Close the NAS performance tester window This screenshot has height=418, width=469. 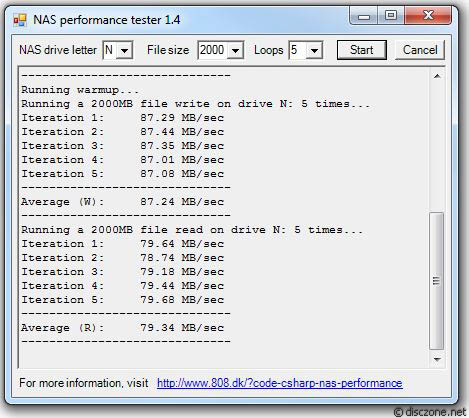click(428, 16)
